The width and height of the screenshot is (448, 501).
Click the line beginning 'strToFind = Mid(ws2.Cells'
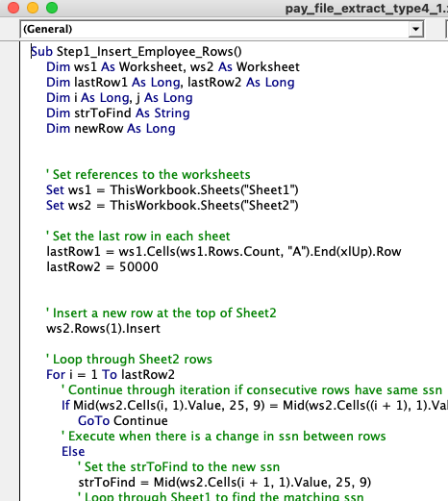coord(225,483)
